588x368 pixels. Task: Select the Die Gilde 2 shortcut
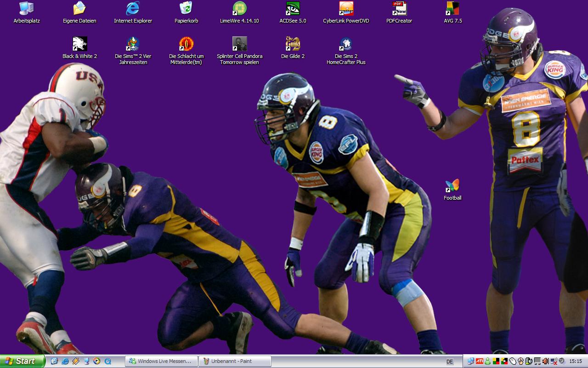coord(293,48)
